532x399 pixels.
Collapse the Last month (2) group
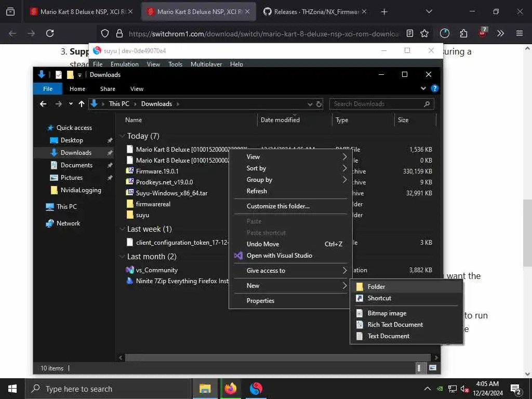pos(122,257)
